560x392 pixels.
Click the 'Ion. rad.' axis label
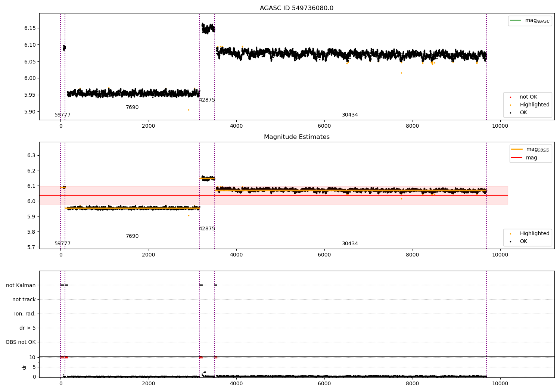(25, 314)
